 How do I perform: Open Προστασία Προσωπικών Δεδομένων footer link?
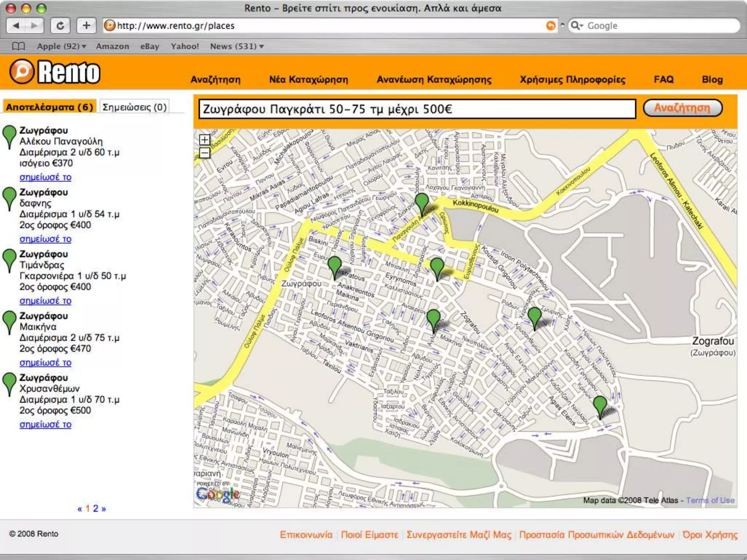click(x=597, y=534)
